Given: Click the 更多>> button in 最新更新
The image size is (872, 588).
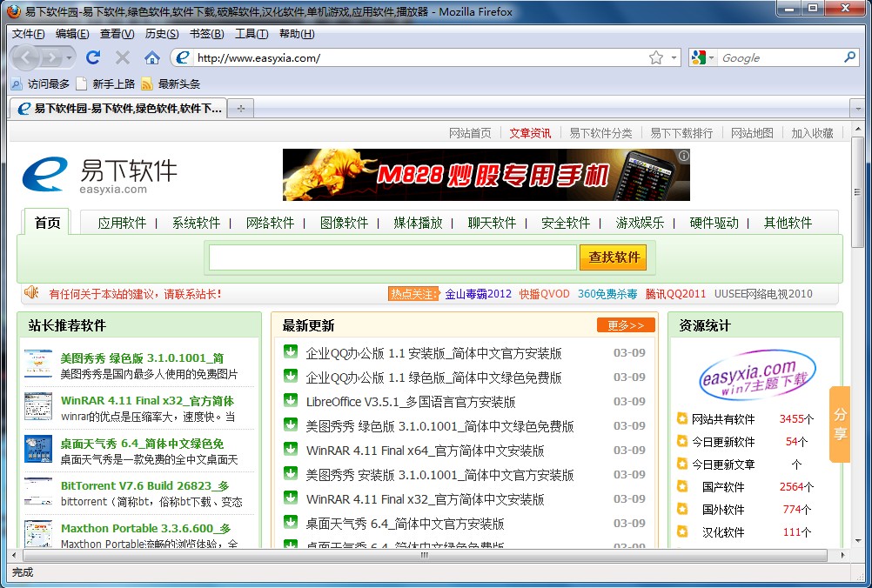Looking at the screenshot, I should coord(625,325).
